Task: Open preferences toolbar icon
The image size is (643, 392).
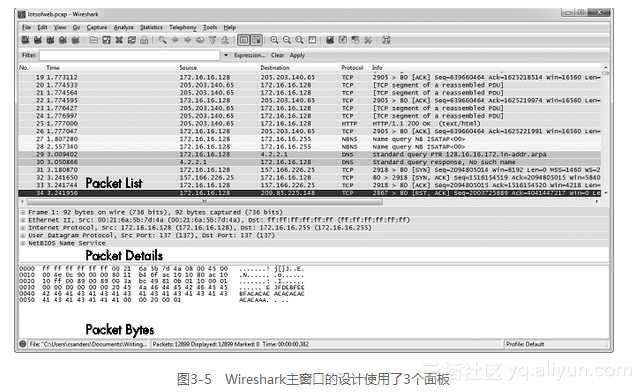Action: pyautogui.click(x=368, y=40)
